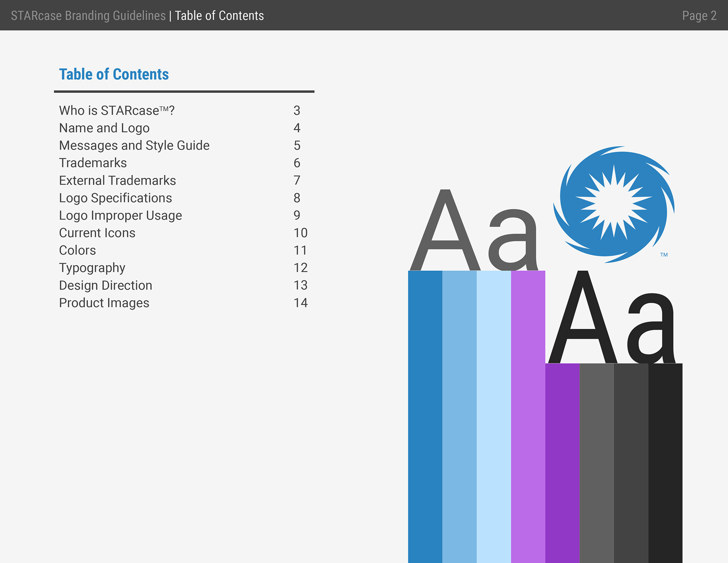Open 'Logo Specifications' contents entry

[115, 198]
